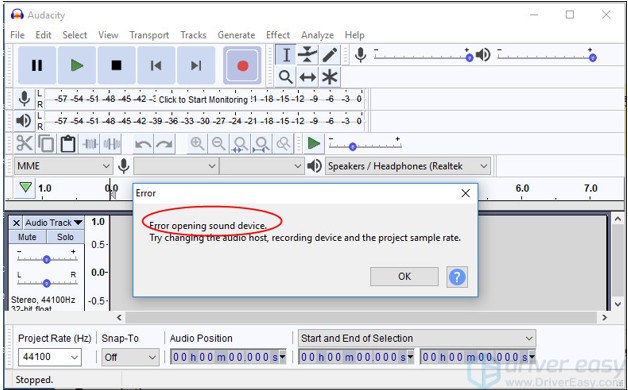The image size is (628, 390).
Task: Toggle Mute on the Audio Track
Action: [27, 237]
